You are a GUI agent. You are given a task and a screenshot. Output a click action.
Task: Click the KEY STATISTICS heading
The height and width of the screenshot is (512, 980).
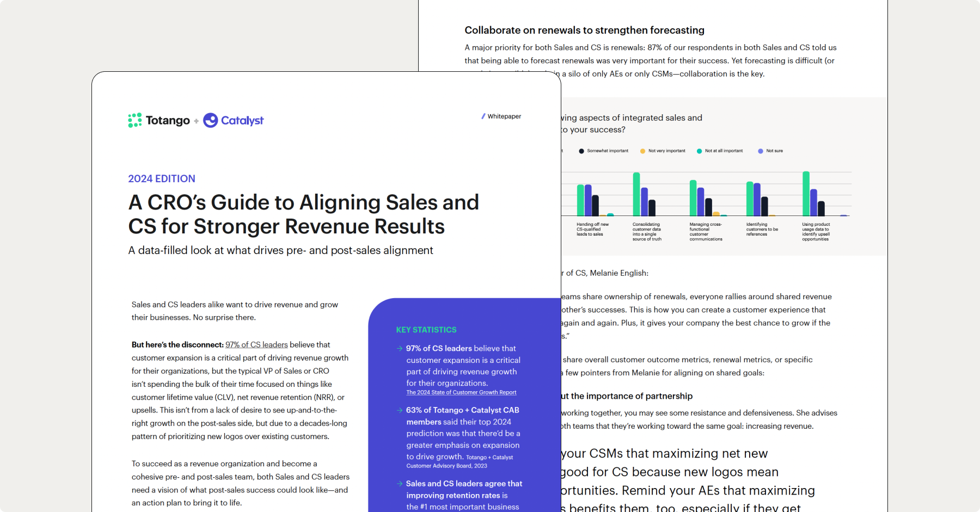click(x=426, y=330)
